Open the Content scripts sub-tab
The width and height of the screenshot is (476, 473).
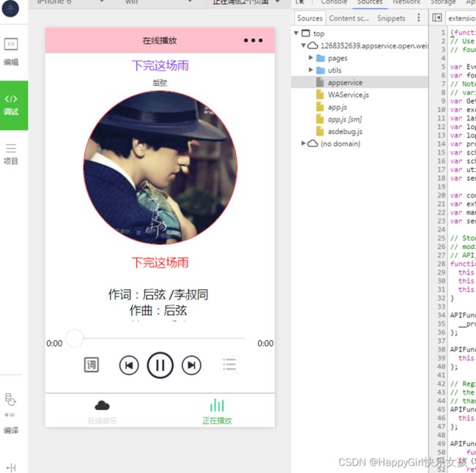point(349,18)
